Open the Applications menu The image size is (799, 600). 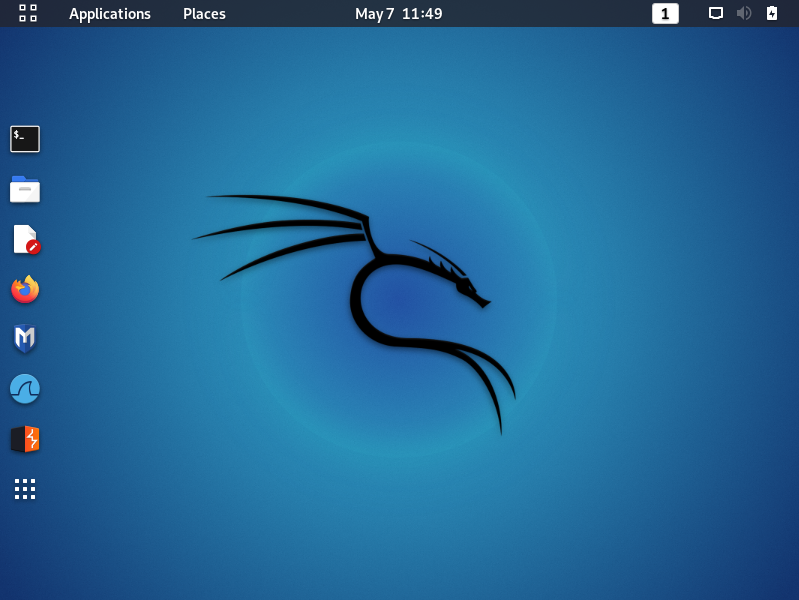tap(110, 14)
